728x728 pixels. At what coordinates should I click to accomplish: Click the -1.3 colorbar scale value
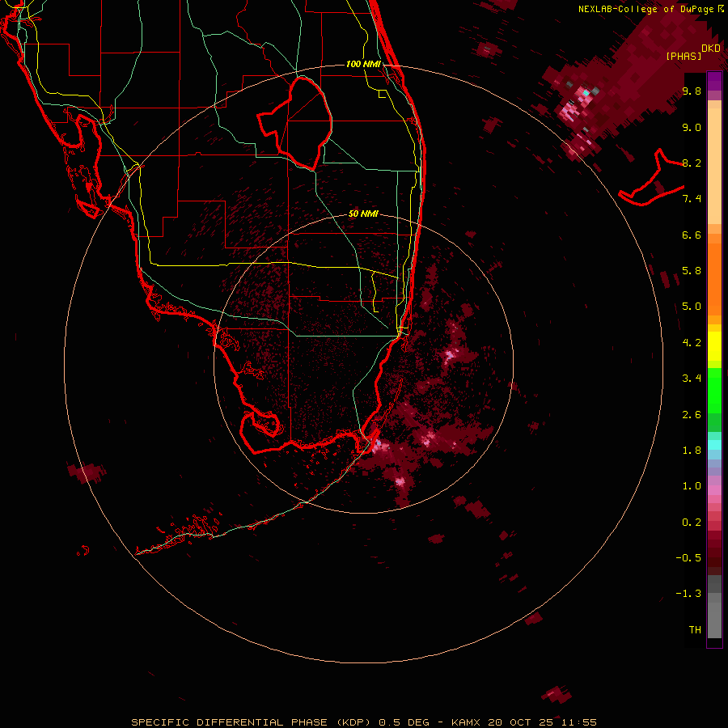[x=688, y=594]
